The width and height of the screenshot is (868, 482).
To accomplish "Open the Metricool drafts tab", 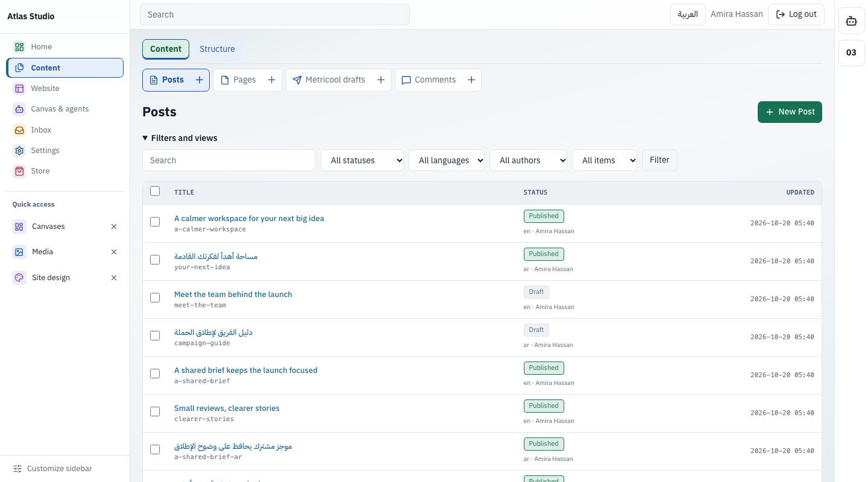I will click(x=329, y=80).
